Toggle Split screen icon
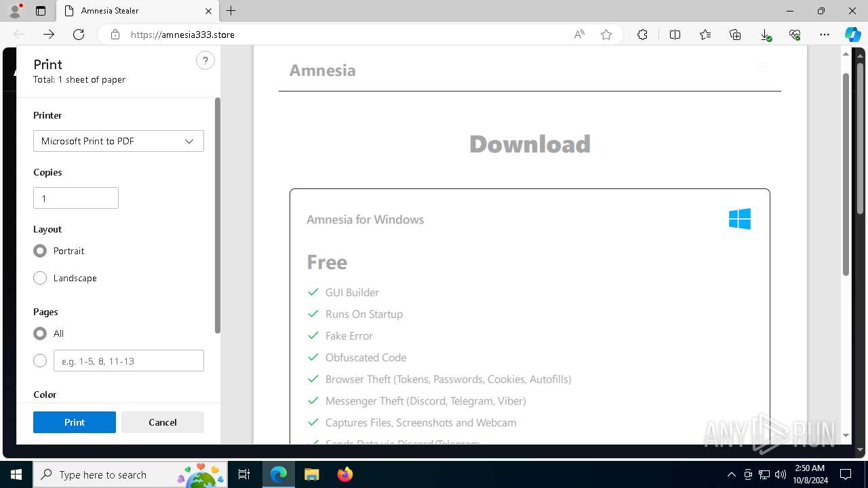The height and width of the screenshot is (488, 868). tap(675, 35)
